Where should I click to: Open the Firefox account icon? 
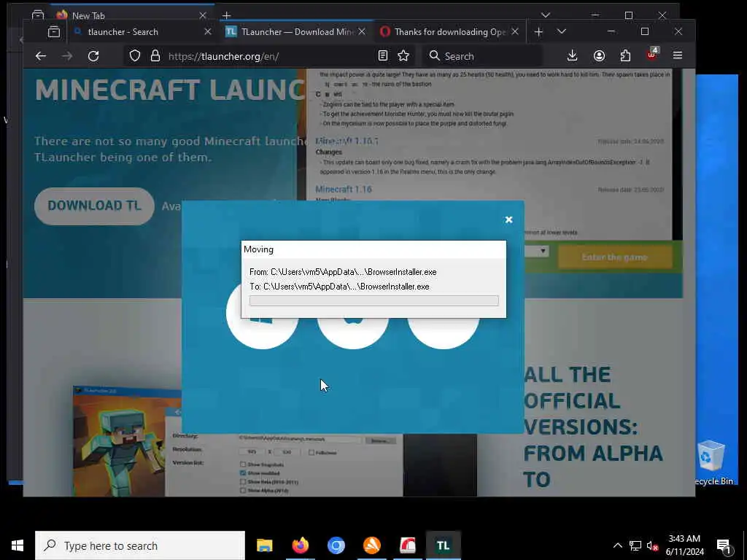coord(600,55)
